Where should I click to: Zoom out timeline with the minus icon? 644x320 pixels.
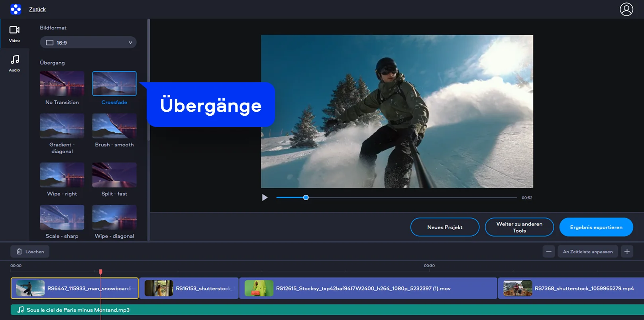pos(548,251)
